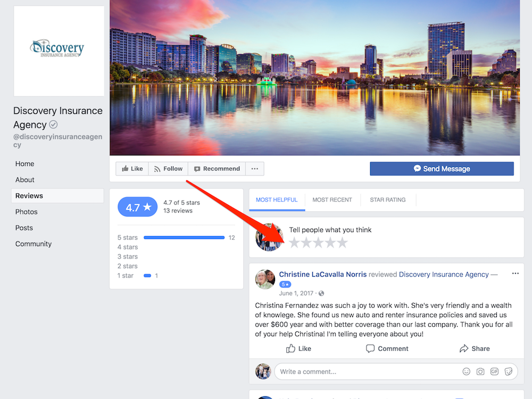The image size is (532, 399).
Task: Rate one star under Tell people what you think
Action: click(x=294, y=243)
